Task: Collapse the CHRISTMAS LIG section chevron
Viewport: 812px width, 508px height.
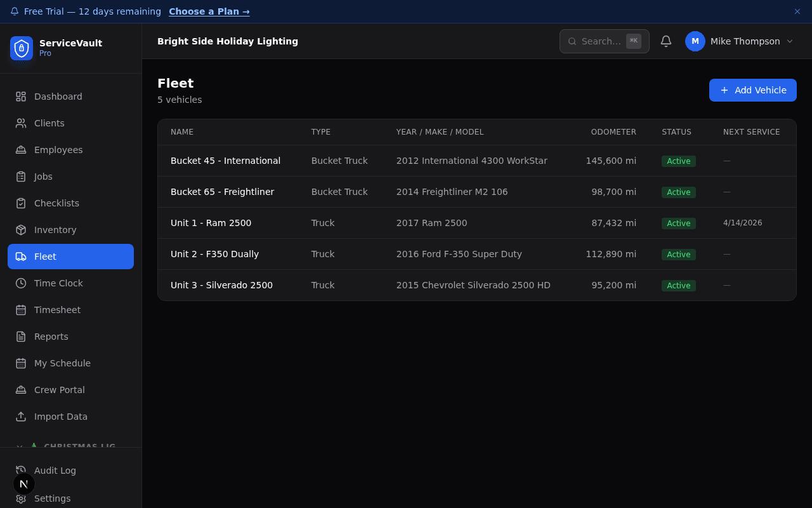Action: (18, 446)
